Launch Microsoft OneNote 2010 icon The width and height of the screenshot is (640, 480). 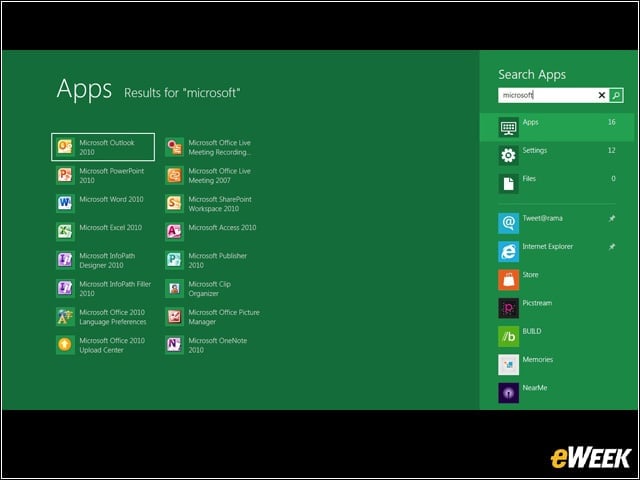[175, 344]
